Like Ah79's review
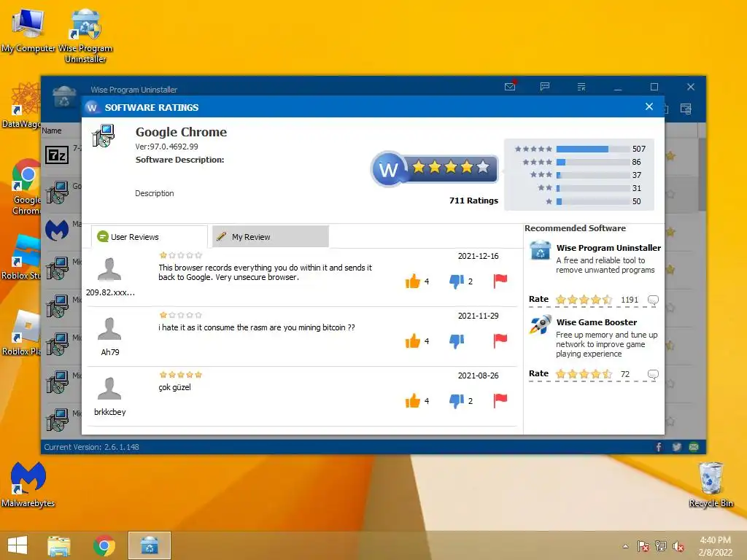 413,341
